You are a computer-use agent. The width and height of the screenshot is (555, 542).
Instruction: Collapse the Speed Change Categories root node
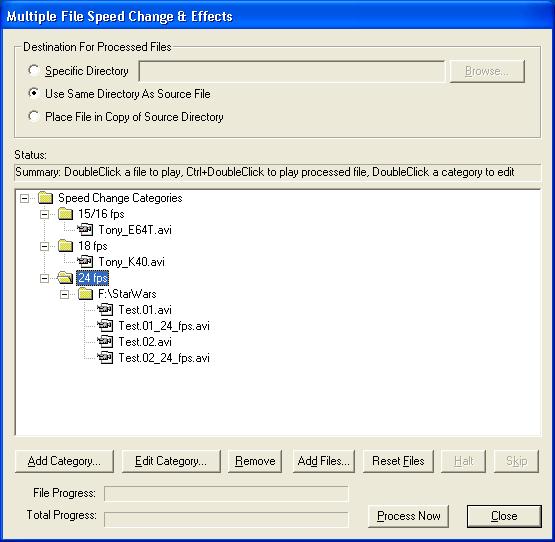(x=24, y=198)
